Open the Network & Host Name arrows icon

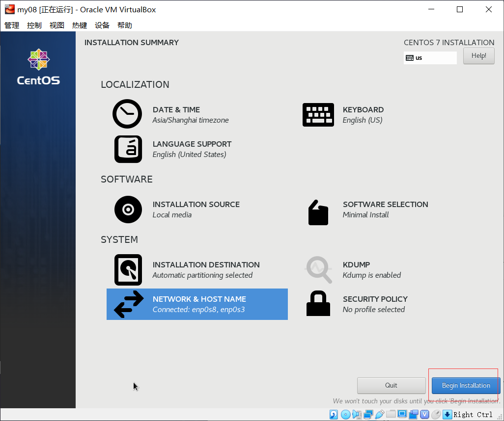129,304
